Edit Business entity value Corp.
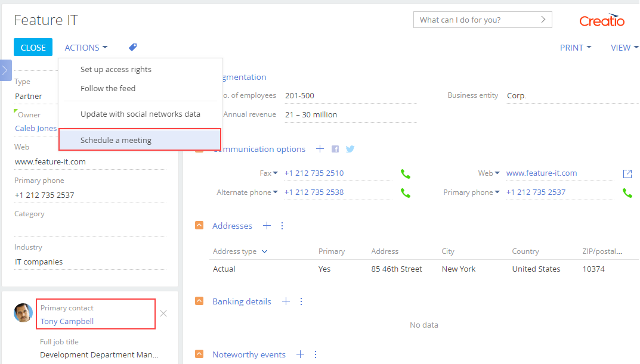Image resolution: width=640 pixels, height=364 pixels. 572,96
